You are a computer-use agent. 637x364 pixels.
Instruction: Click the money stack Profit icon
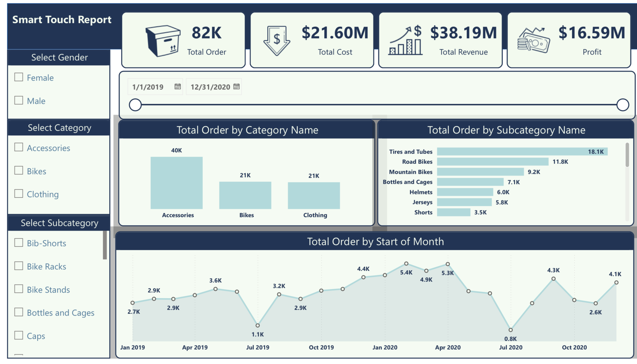click(533, 40)
